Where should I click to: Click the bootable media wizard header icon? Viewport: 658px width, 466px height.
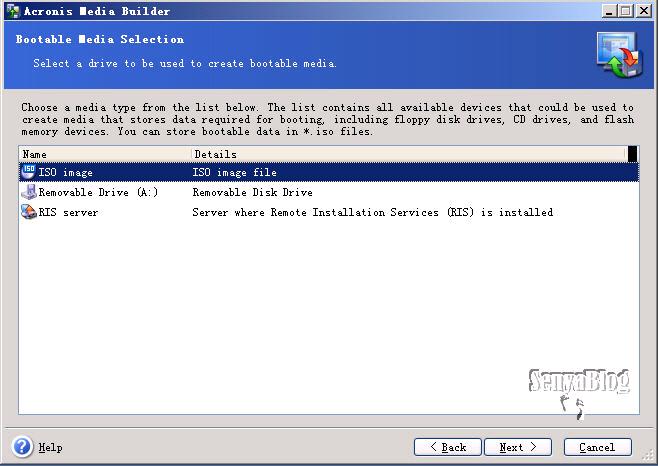619,55
